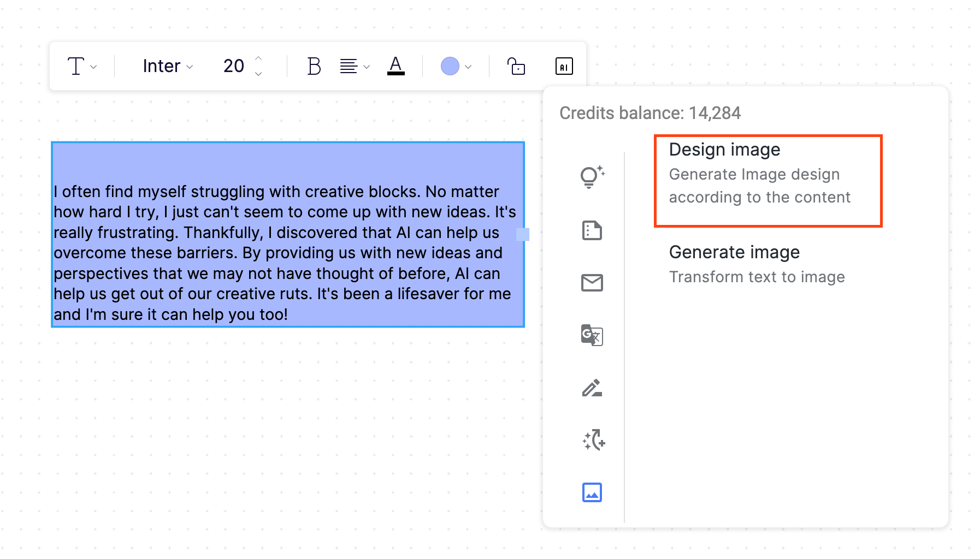Open the Inter font family dropdown

tap(168, 66)
